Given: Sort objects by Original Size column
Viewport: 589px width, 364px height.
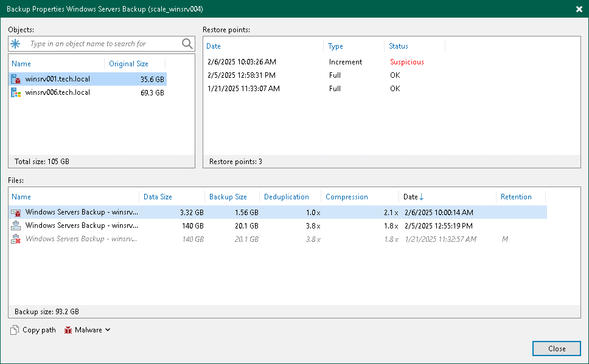Looking at the screenshot, I should (x=128, y=63).
